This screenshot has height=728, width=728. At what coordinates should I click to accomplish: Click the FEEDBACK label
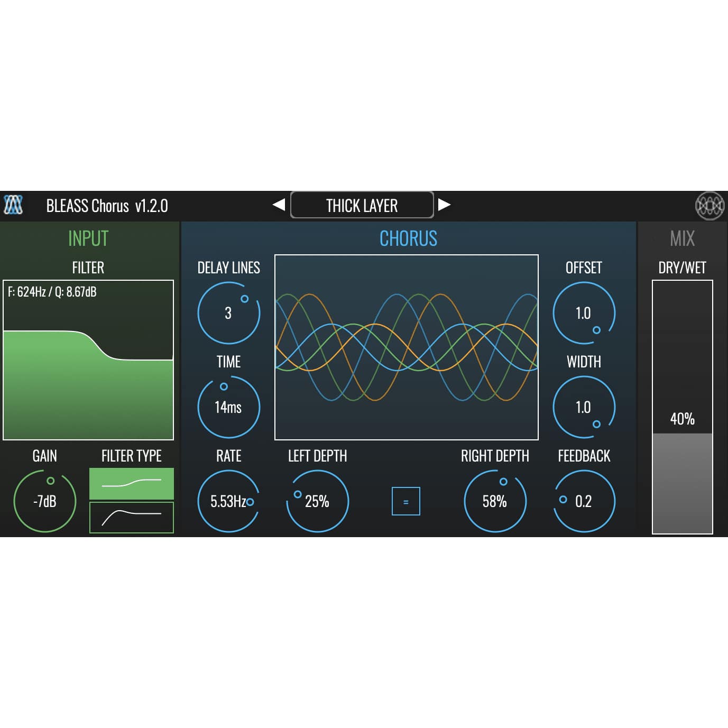click(x=584, y=456)
